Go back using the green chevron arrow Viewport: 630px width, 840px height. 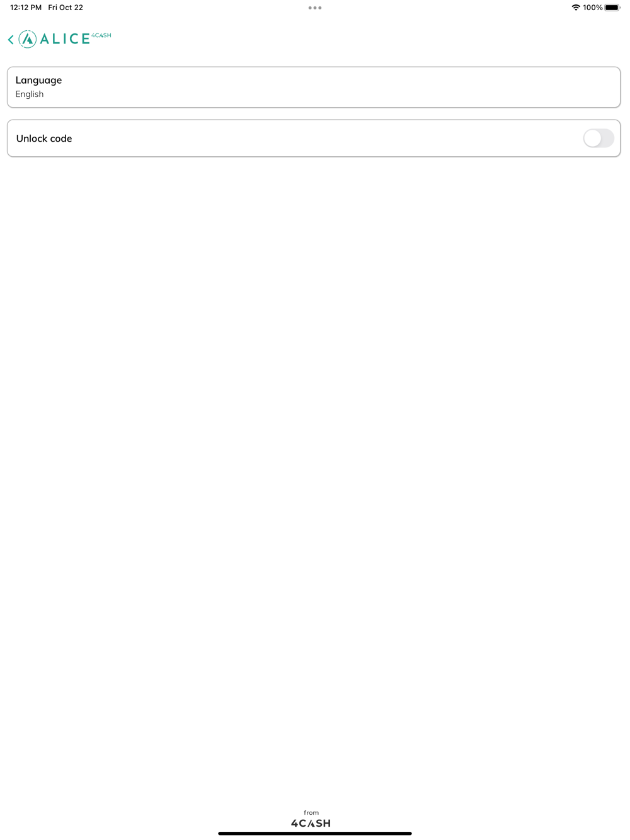(11, 39)
